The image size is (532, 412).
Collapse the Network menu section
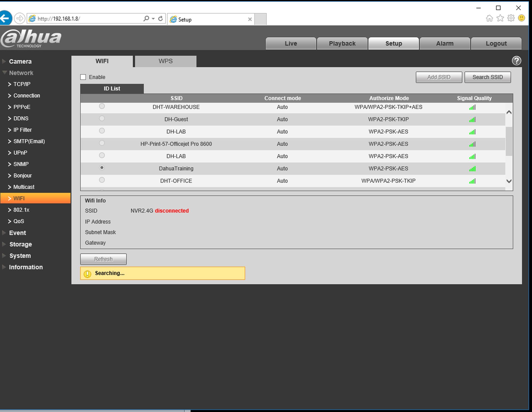pos(21,73)
